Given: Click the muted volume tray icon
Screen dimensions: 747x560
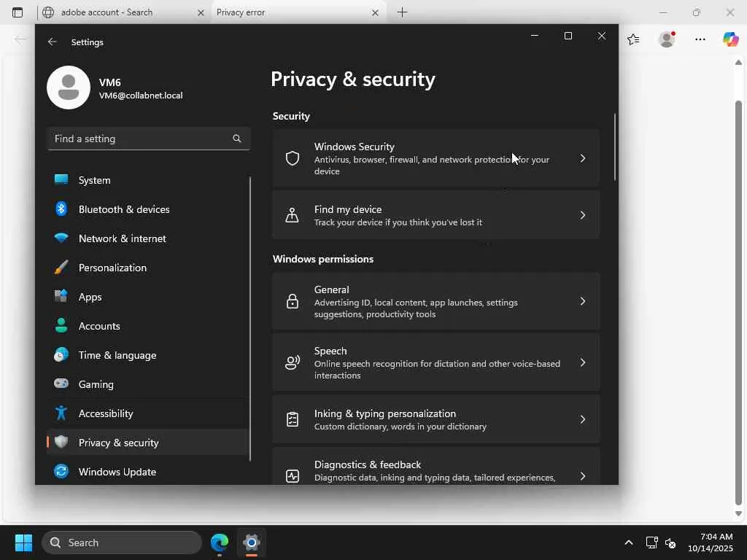Looking at the screenshot, I should 670,542.
